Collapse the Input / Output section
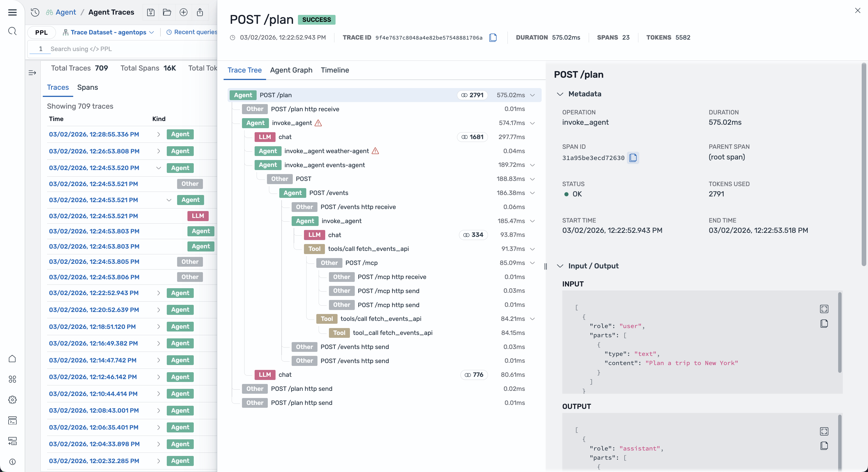This screenshot has width=868, height=472. pyautogui.click(x=560, y=266)
